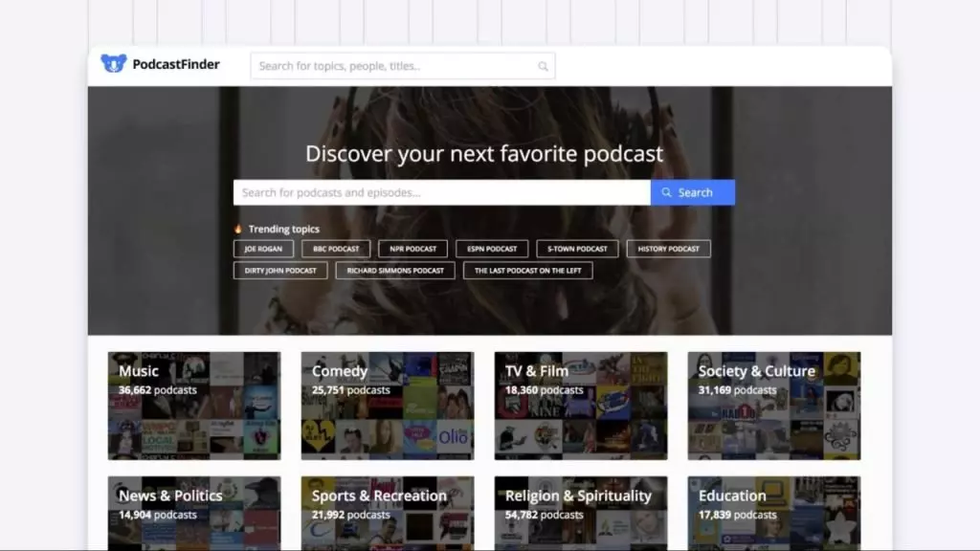This screenshot has height=551, width=980.
Task: Select the DIRTY JOHN PODCAST tag
Action: pos(280,271)
